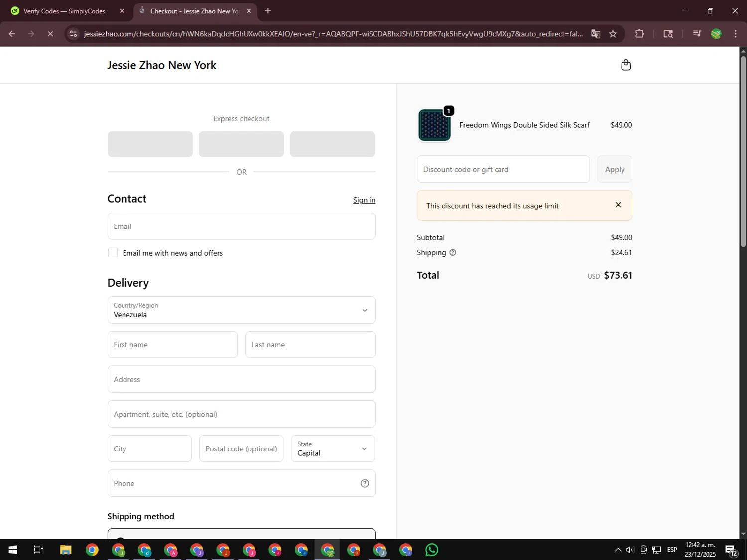Open the network icon in system tray
The height and width of the screenshot is (560, 747).
pos(657,550)
